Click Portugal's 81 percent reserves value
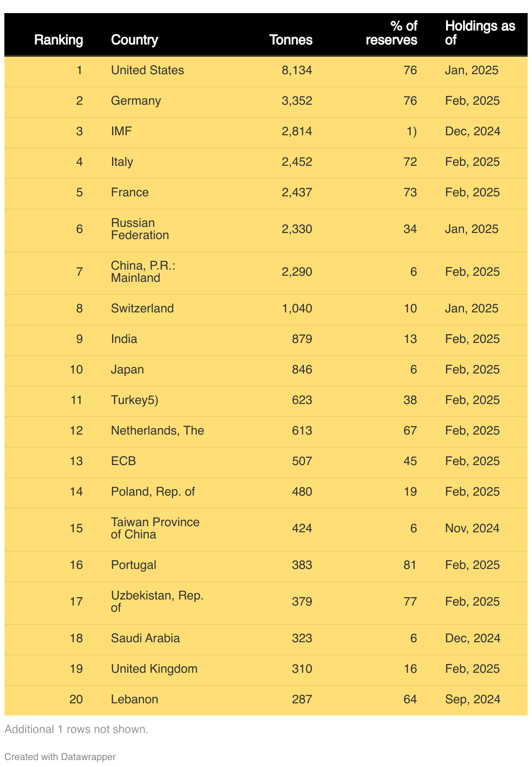The height and width of the screenshot is (767, 532). [x=410, y=565]
